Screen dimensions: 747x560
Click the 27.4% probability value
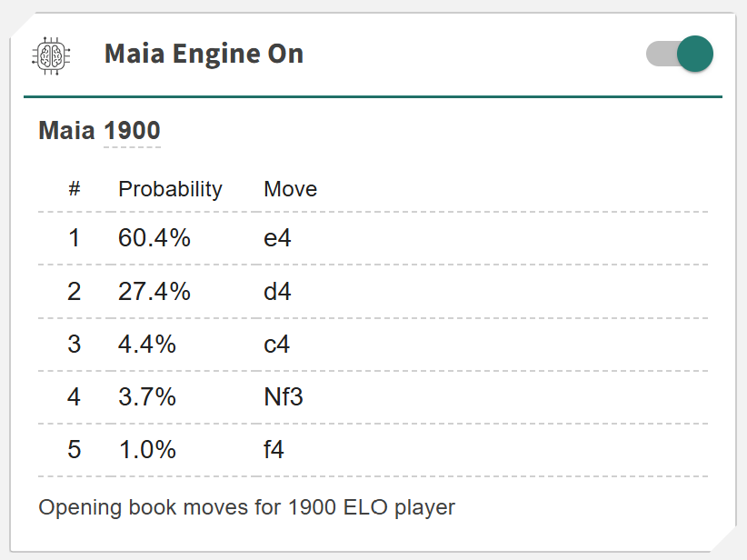(x=154, y=291)
